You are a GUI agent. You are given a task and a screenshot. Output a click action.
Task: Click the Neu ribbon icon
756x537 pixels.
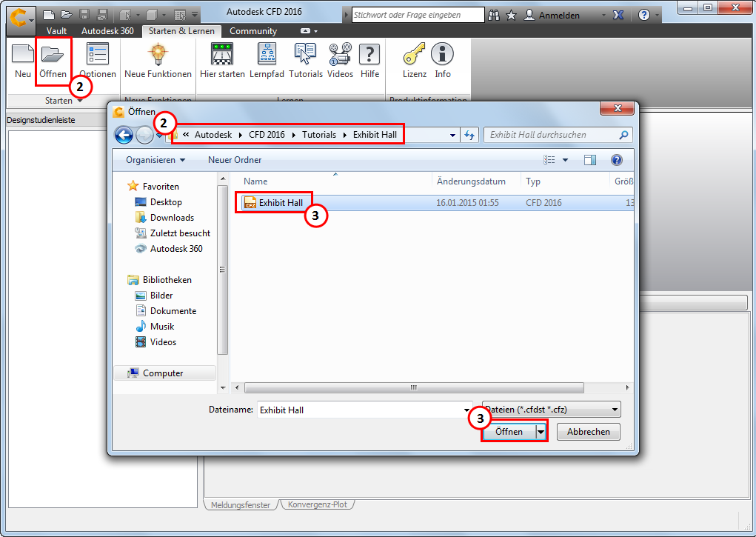pos(23,60)
